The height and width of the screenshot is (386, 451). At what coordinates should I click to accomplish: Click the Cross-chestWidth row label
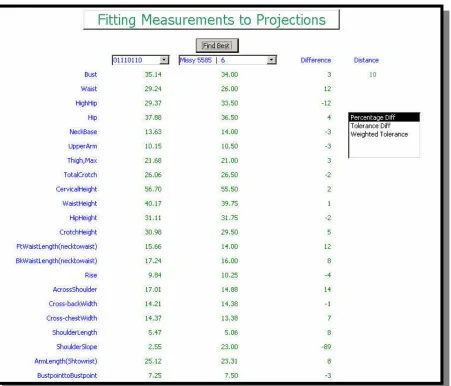[72, 318]
